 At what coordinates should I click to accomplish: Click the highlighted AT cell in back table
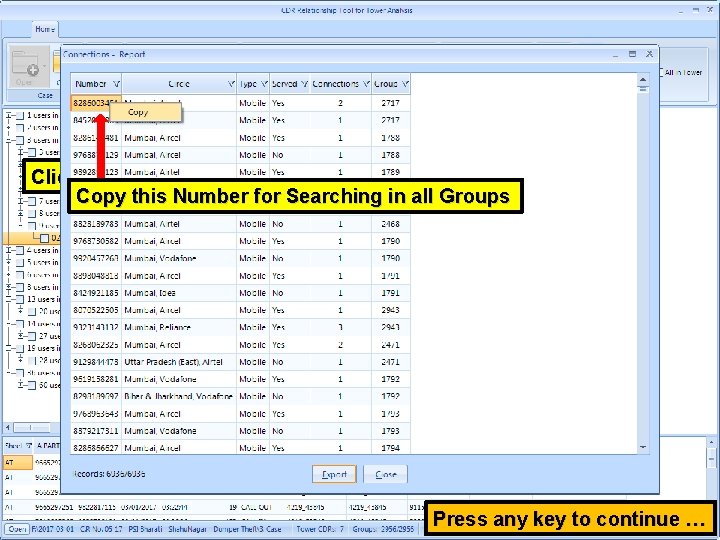[17, 462]
